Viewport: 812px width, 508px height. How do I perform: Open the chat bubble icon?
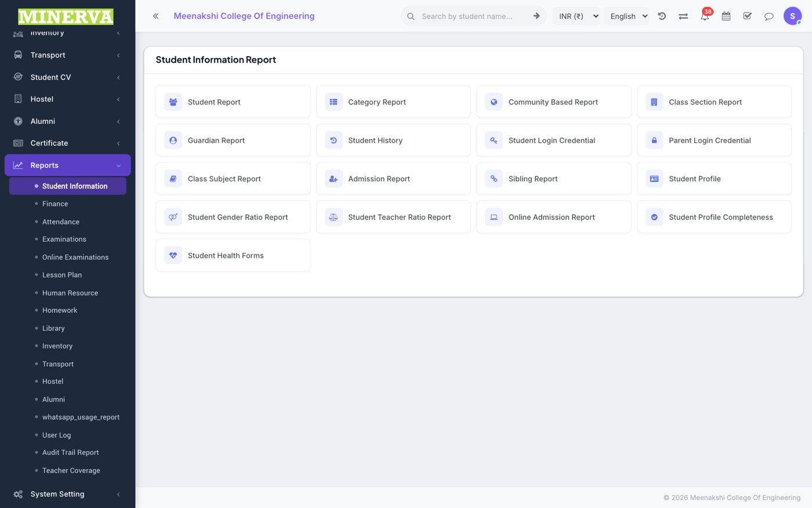[x=769, y=16]
